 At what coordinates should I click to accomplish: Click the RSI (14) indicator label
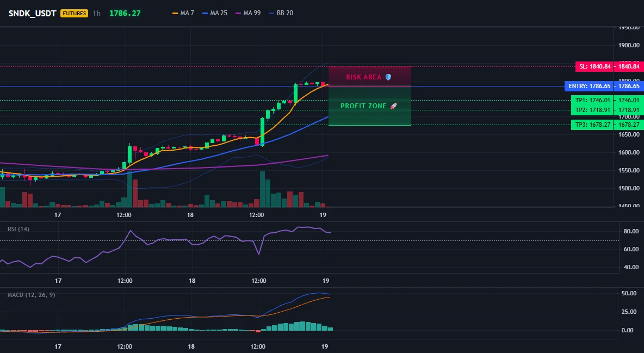pos(18,229)
